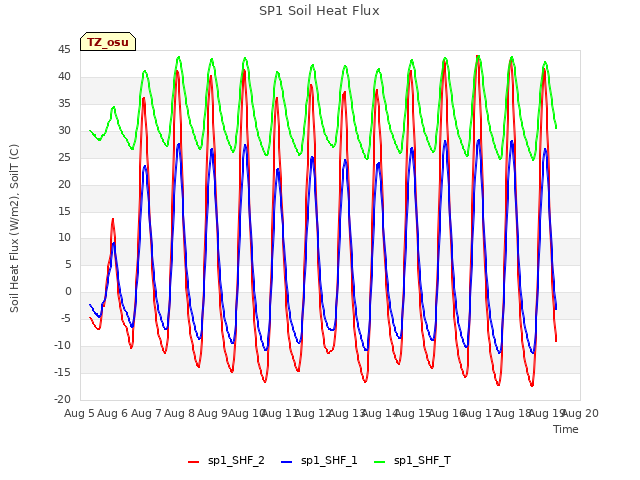Click the Aug 9 x-axis tick label
Viewport: 640px width, 480px height.
[212, 413]
